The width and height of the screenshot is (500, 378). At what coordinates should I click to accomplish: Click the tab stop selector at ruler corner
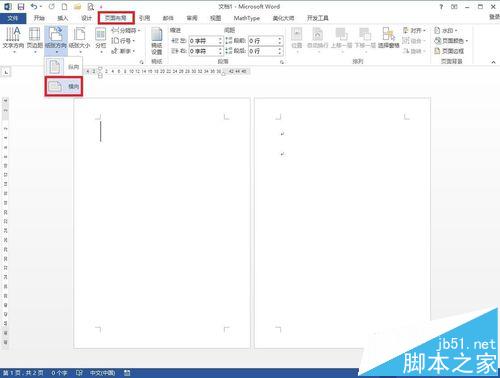pyautogui.click(x=6, y=72)
